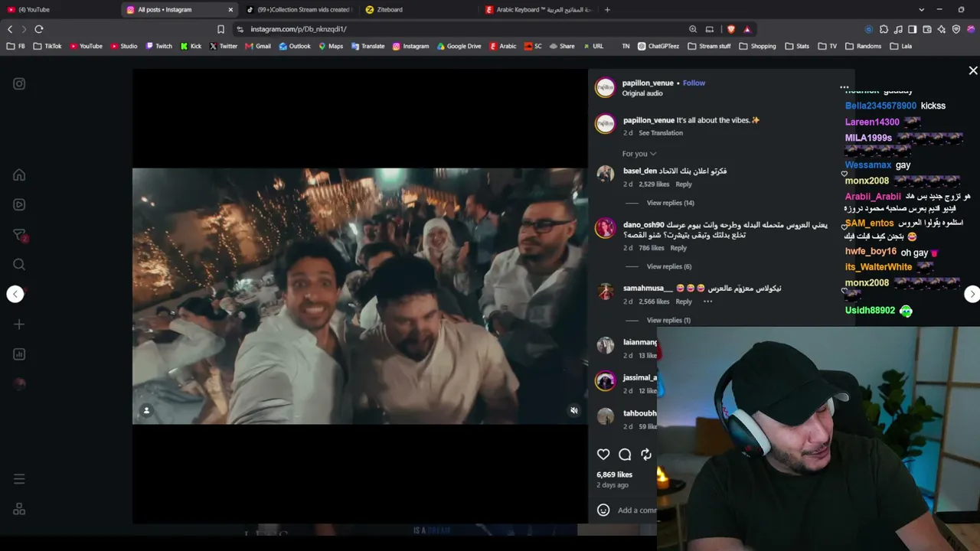Like the post with heart icon
Screen dimensions: 980x551
point(603,455)
